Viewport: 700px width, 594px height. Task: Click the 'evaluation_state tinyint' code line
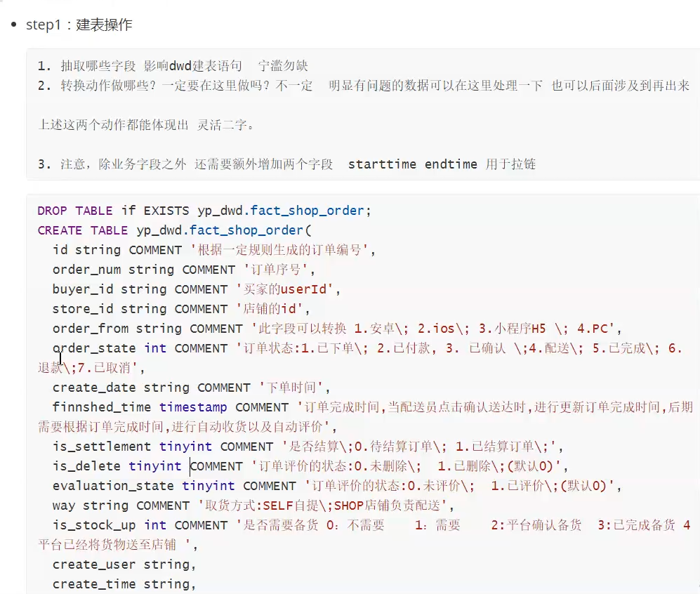(x=337, y=486)
